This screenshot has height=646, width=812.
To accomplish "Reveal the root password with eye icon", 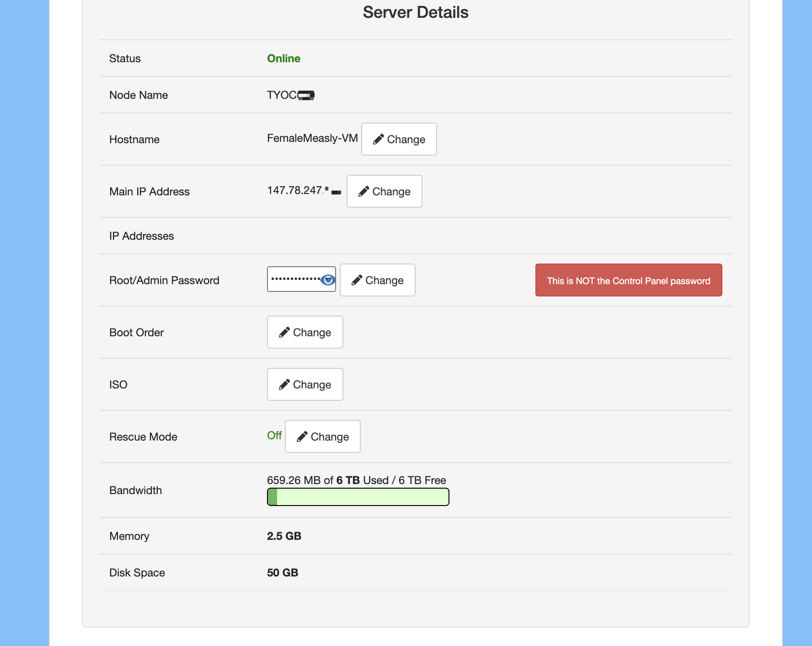I will pos(328,280).
